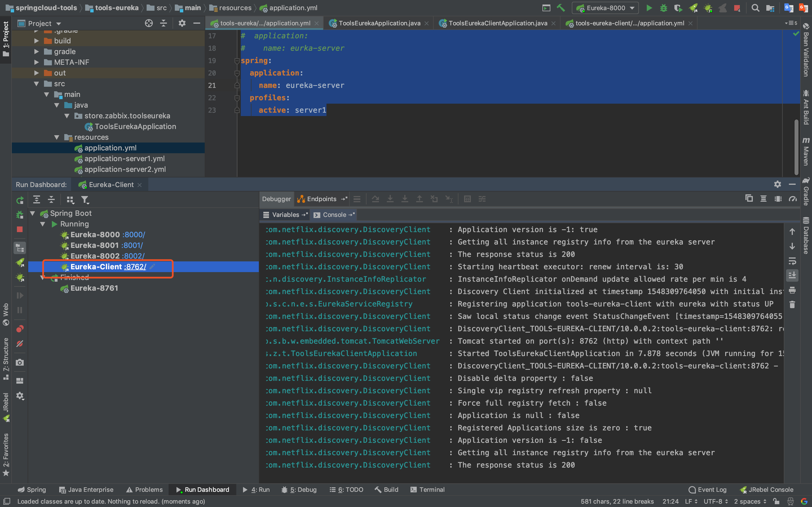The image size is (812, 507).
Task: Clear console with the trash icon
Action: (792, 304)
